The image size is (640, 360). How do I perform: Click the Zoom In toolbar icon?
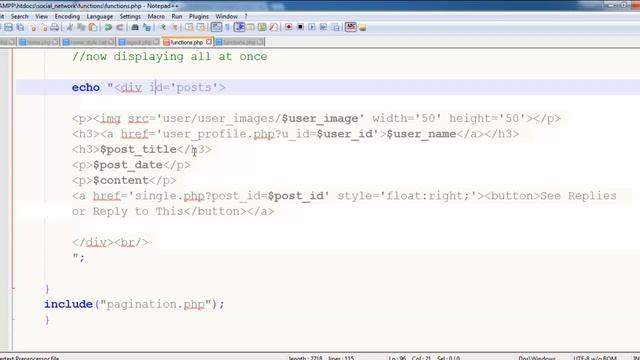(x=163, y=27)
